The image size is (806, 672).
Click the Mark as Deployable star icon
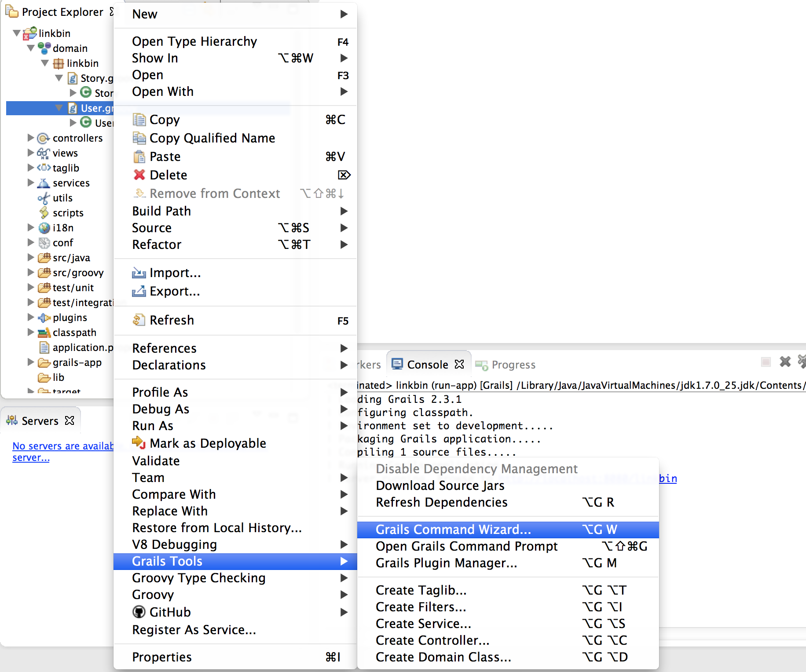click(x=138, y=443)
